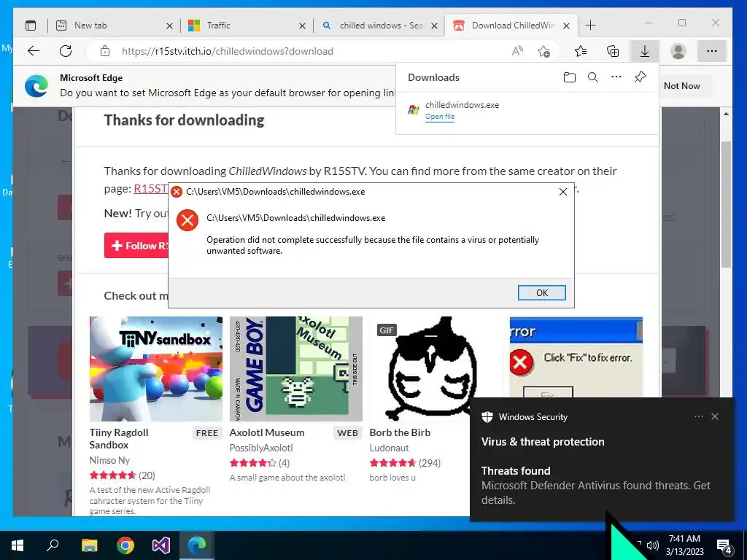
Task: Launch Google Chrome from taskbar
Action: (125, 545)
